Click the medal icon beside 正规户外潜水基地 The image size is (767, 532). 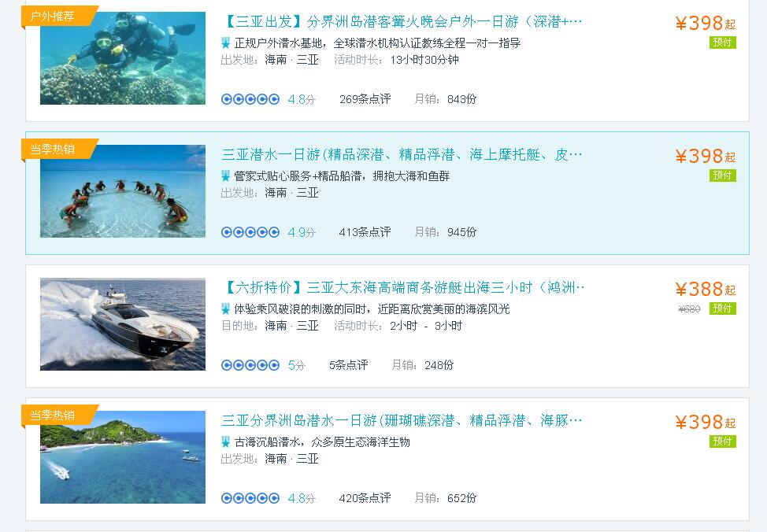(x=225, y=43)
